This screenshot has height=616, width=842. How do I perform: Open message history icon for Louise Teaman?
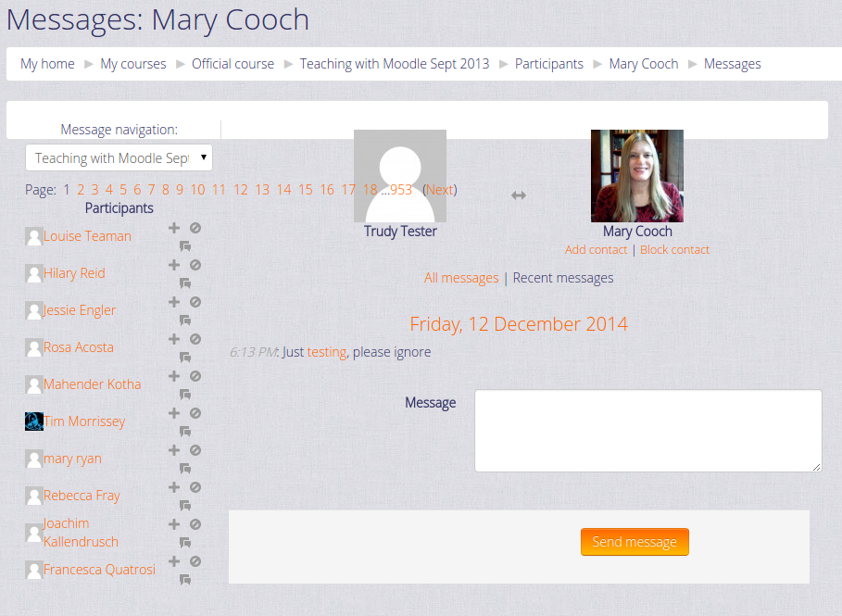[185, 246]
